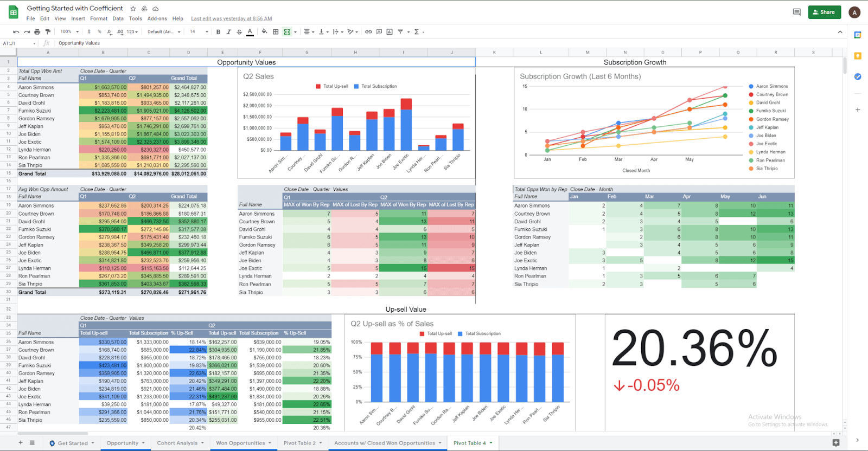Screen dimensions: 868x451
Task: Toggle bold formatting
Action: 218,32
